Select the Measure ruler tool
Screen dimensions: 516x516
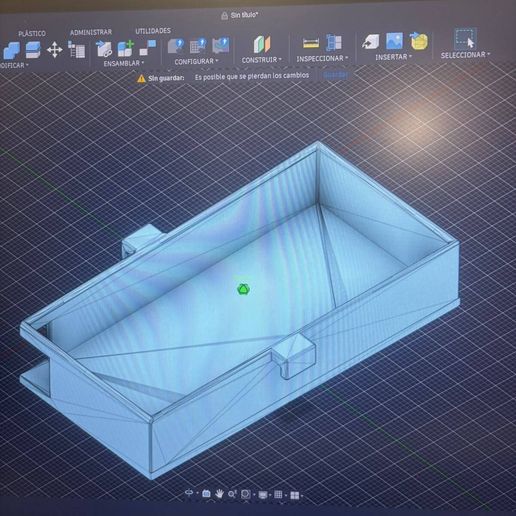coord(311,43)
